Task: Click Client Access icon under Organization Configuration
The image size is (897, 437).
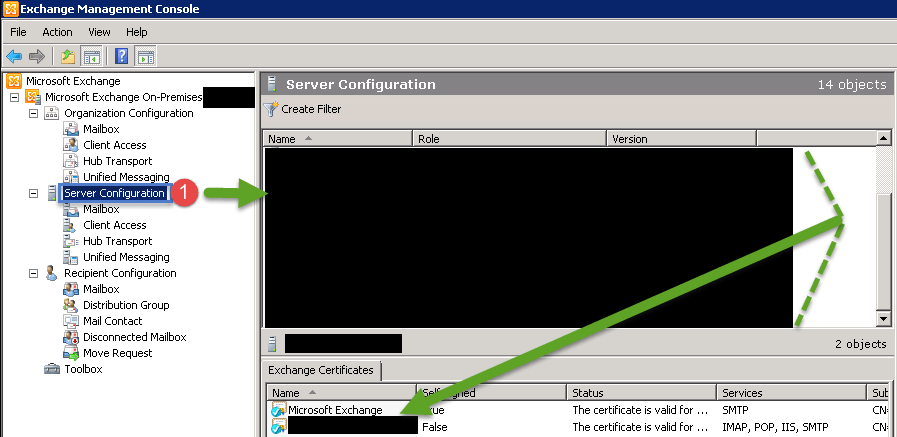Action: pos(71,145)
